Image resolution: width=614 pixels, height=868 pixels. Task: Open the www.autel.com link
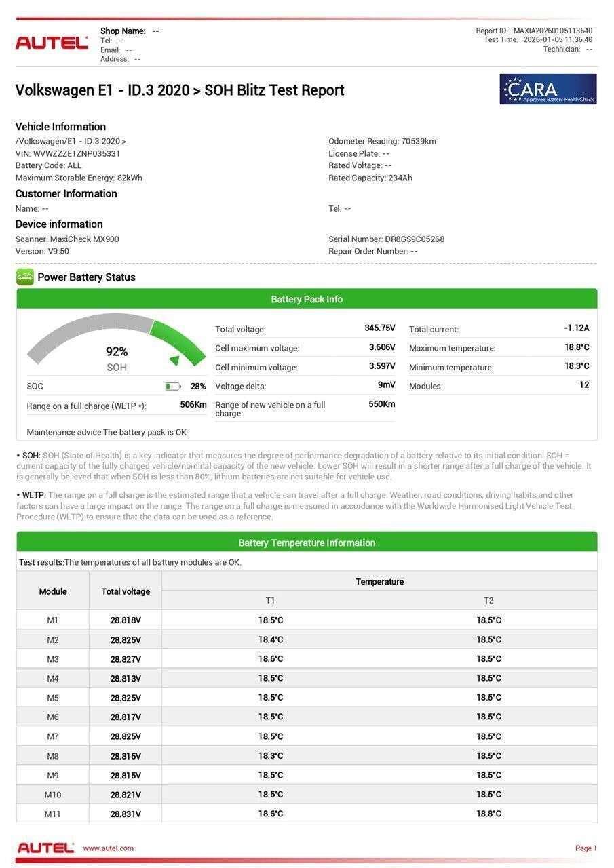pyautogui.click(x=108, y=848)
